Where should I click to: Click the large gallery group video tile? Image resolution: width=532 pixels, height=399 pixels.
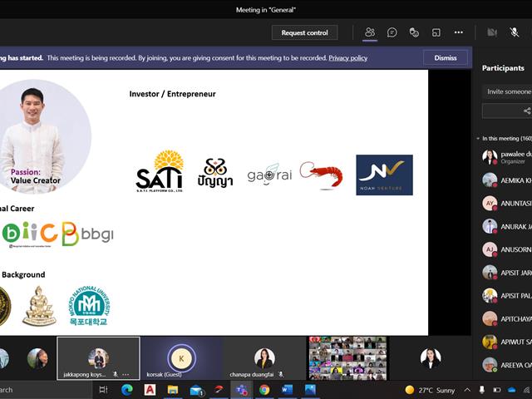tap(347, 358)
